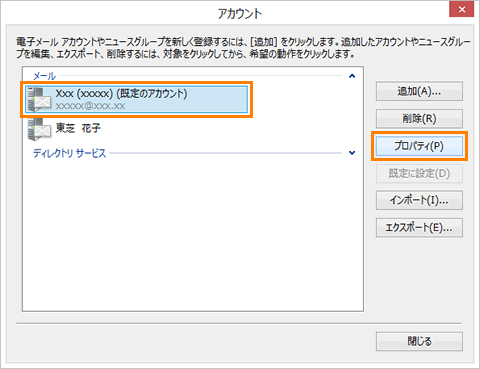Click the ディレクトリ サービス heading
Image resolution: width=480 pixels, height=369 pixels.
[x=69, y=153]
